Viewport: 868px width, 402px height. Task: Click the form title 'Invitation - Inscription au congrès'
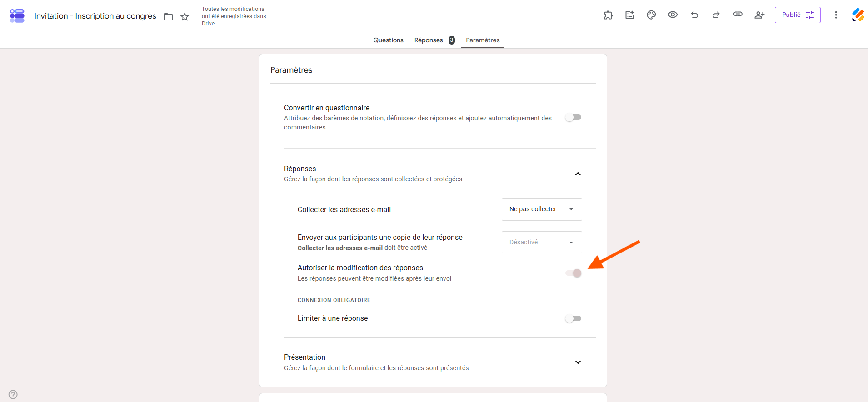95,16
